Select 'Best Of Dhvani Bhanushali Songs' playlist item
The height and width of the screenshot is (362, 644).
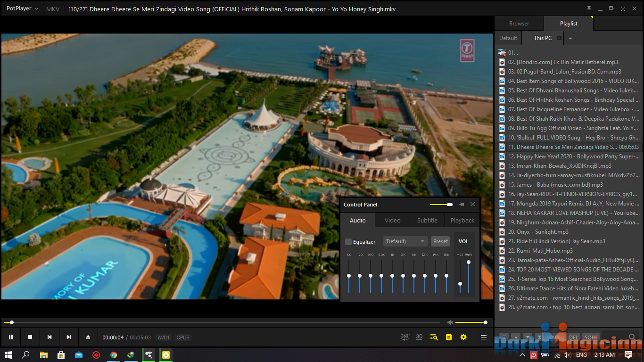[x=569, y=90]
